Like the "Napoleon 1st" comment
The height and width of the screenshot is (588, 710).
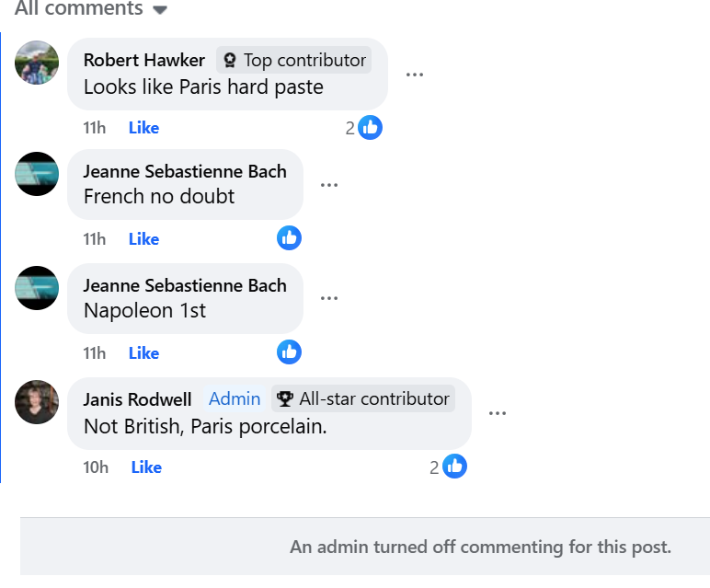coord(143,353)
